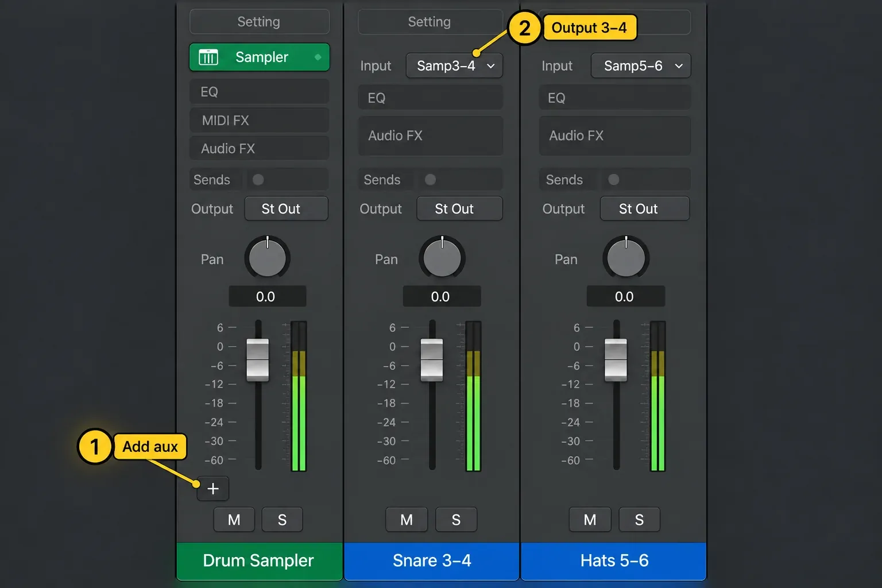Mute the Hats 5–6 channel
Image resolution: width=882 pixels, height=588 pixels.
pos(590,520)
